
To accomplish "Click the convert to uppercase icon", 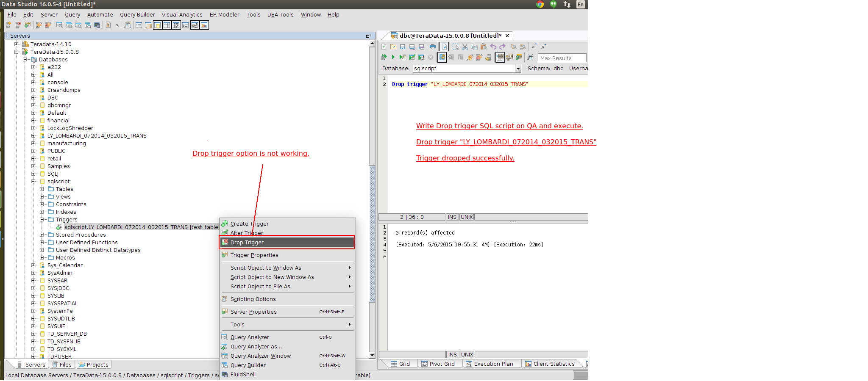I will coord(543,47).
